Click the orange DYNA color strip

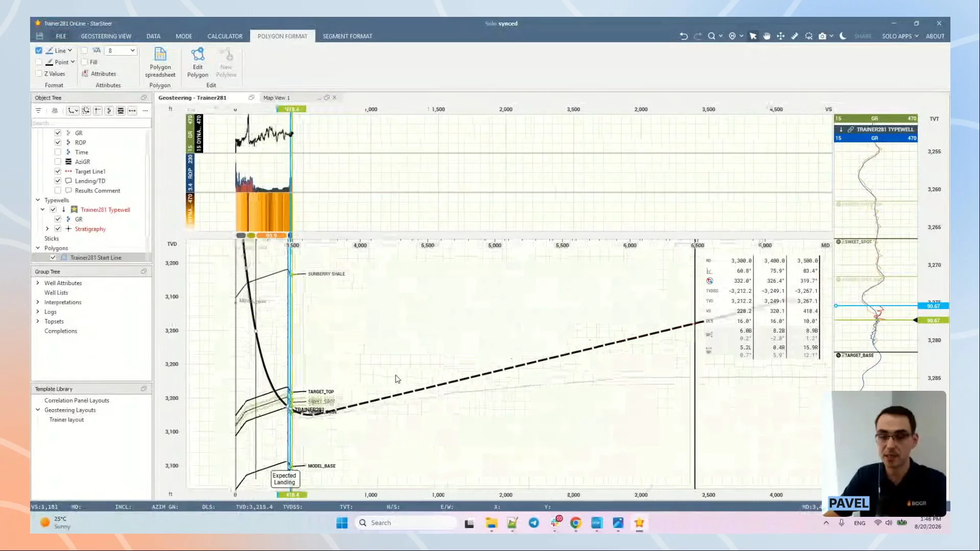tap(263, 212)
